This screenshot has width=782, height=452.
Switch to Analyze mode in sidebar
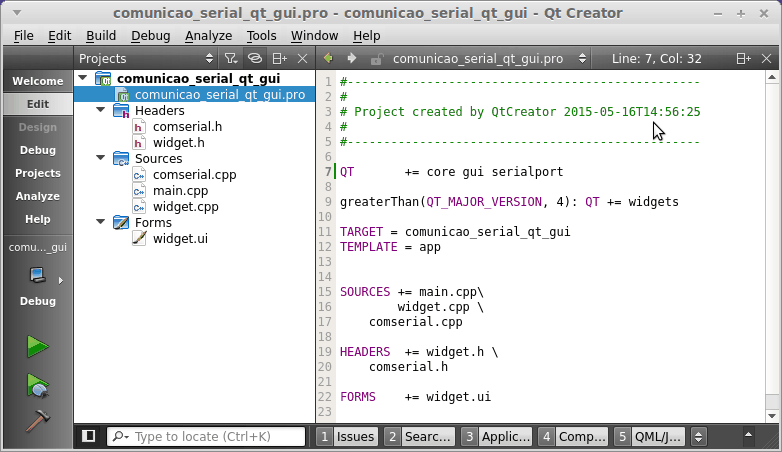pos(38,196)
